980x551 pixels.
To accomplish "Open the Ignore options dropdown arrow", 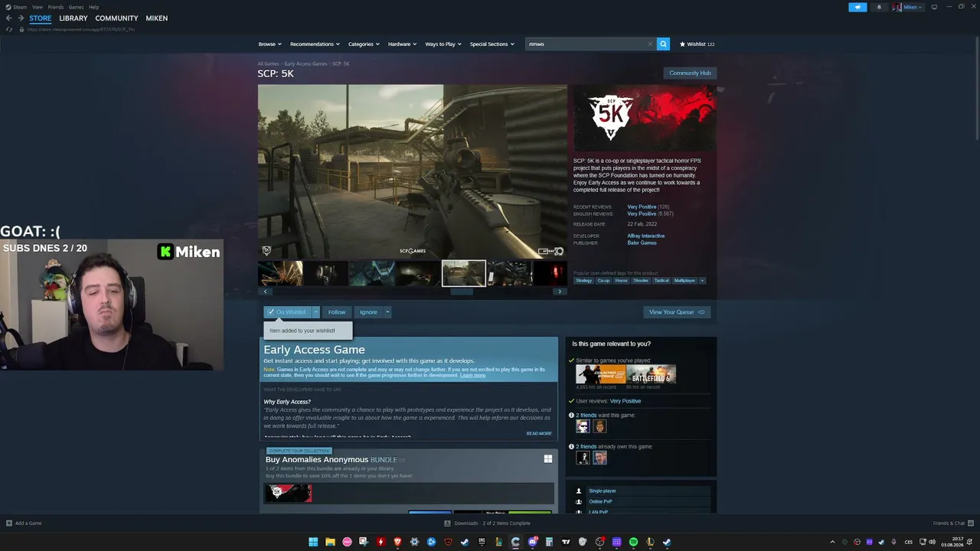I will (387, 312).
